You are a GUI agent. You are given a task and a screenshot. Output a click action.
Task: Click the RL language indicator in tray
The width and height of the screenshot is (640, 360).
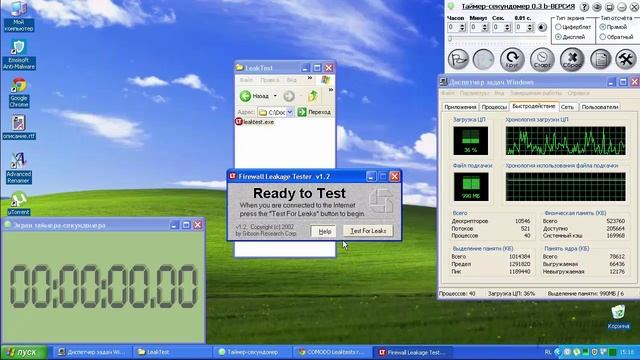click(548, 352)
